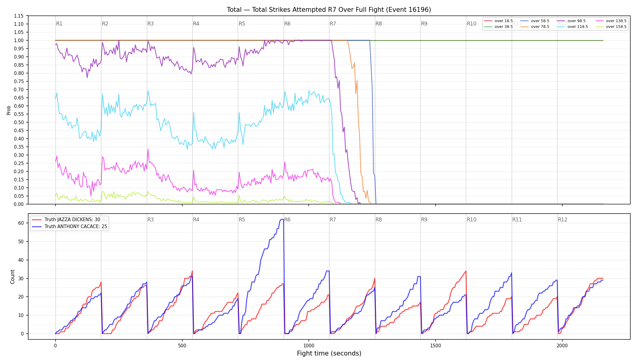Click the R7 round label in the top chart
This screenshot has width=637, height=364.
click(333, 24)
